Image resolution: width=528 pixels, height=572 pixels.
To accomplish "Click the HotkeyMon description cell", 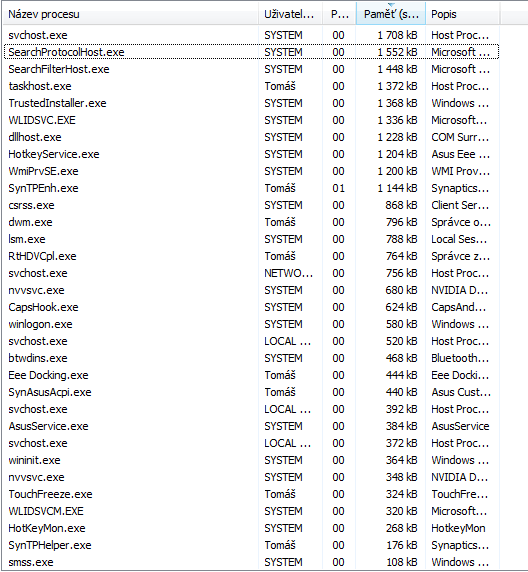I will (x=458, y=528).
